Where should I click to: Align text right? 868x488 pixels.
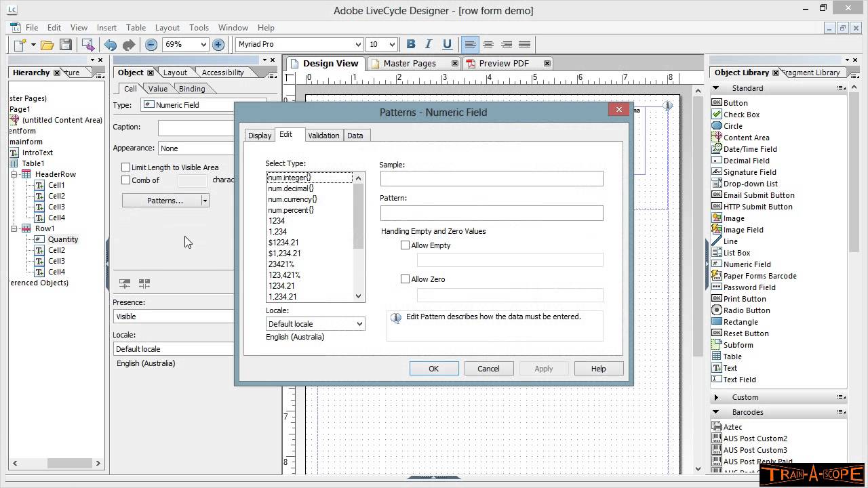[507, 44]
